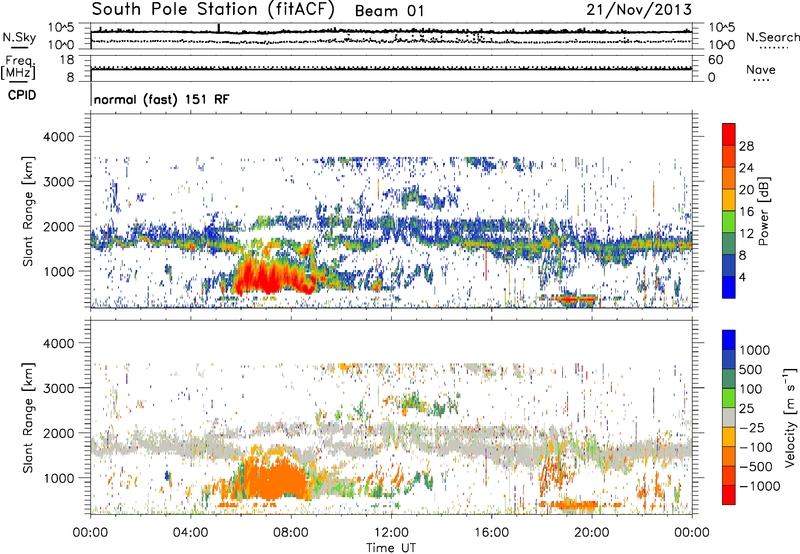The image size is (800, 554).
Task: Select the "24" value on the Power color bar
Action: (746, 168)
